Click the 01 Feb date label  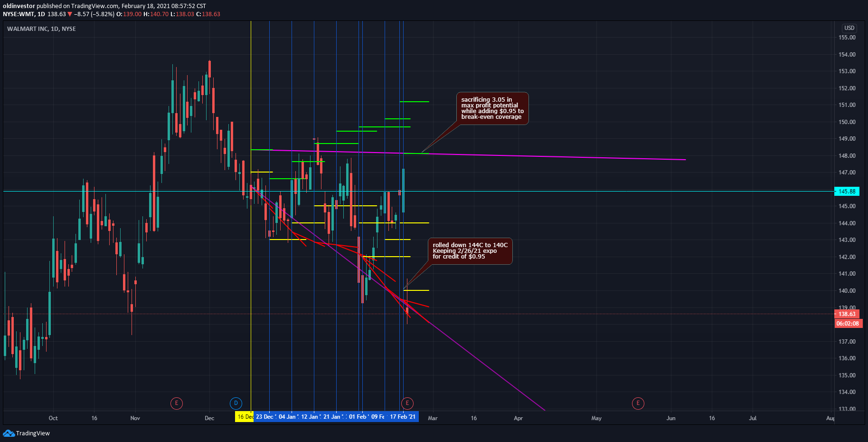click(x=358, y=417)
